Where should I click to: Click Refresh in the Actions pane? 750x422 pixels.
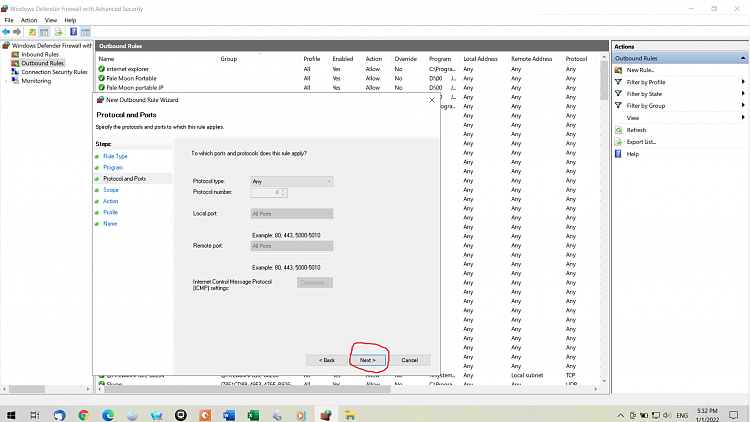click(x=636, y=130)
